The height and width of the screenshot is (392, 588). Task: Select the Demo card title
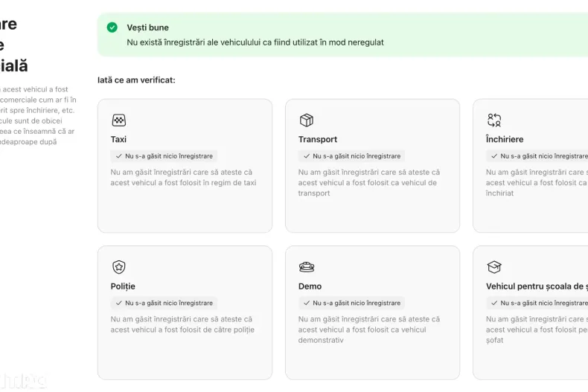pyautogui.click(x=310, y=286)
